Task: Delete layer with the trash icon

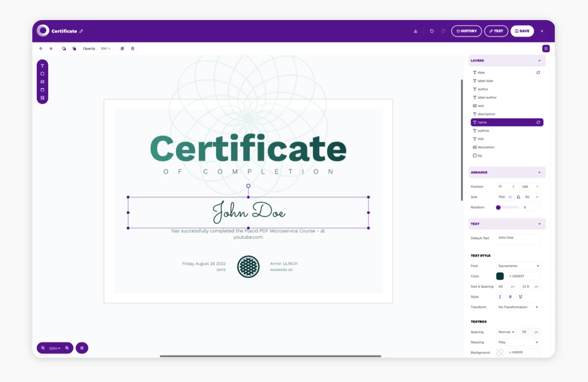Action: coord(132,48)
